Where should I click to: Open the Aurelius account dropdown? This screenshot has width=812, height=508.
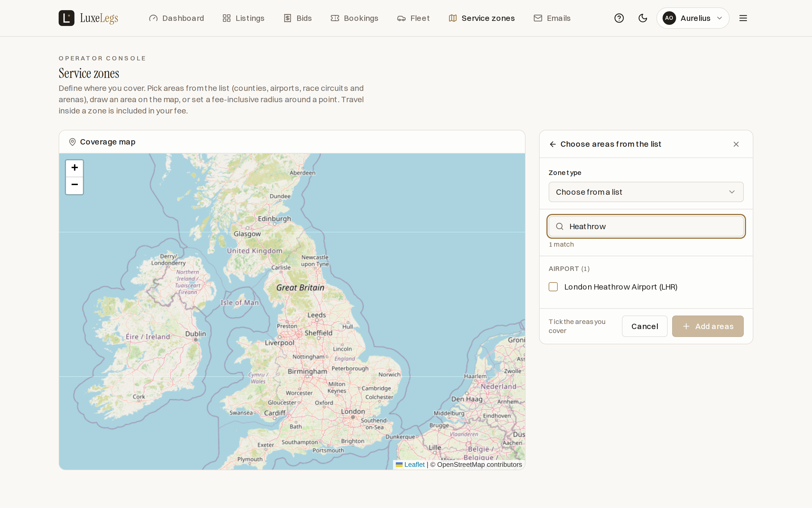click(x=693, y=18)
